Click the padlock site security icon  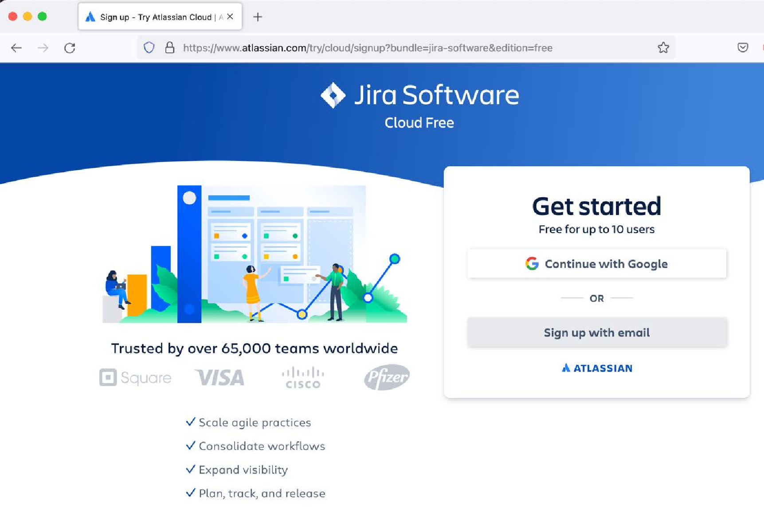(169, 47)
